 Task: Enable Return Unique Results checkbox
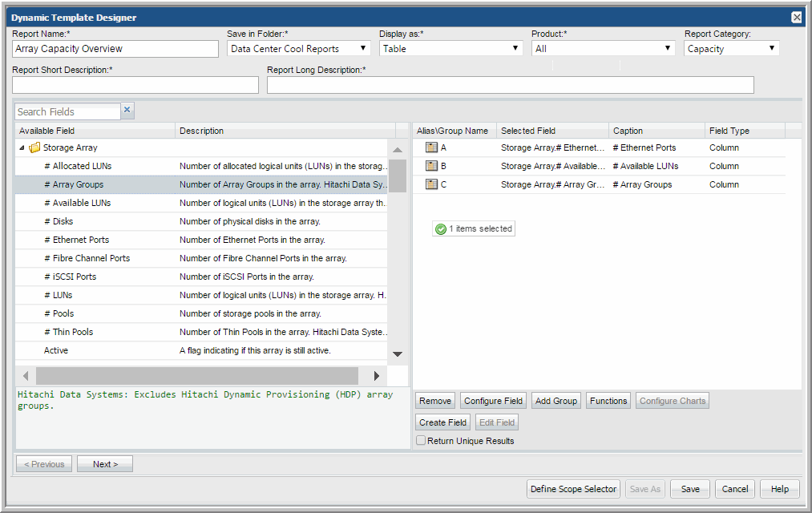421,440
